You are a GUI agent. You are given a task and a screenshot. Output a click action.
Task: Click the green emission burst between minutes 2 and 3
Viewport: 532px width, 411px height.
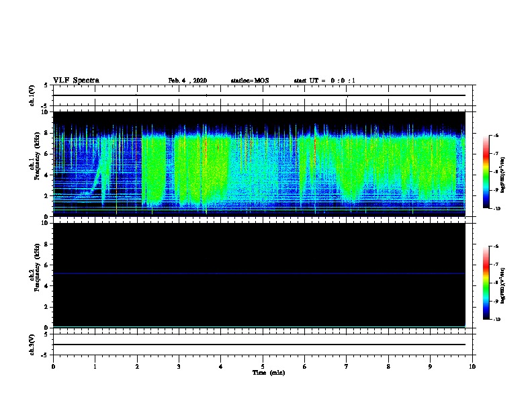tap(154, 169)
